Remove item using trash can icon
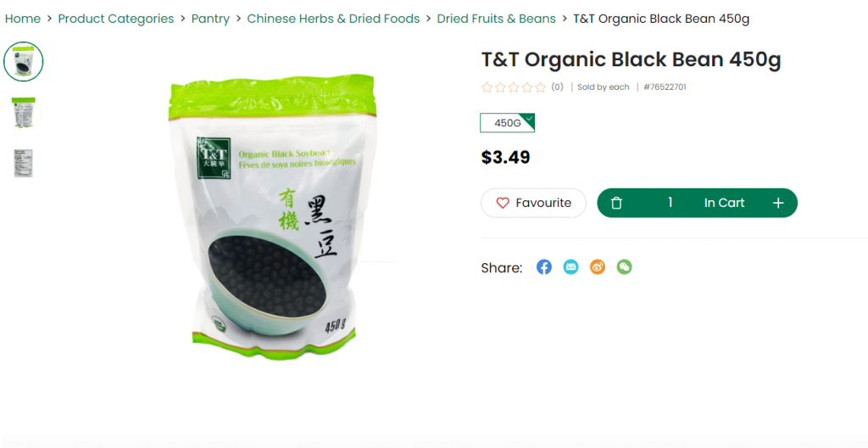The height and width of the screenshot is (448, 868). [x=617, y=203]
